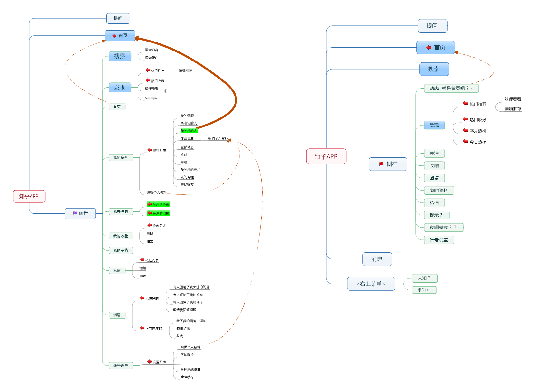Image resolution: width=537 pixels, height=392 pixels.
Task: Select the 关注 node
Action: (434, 154)
